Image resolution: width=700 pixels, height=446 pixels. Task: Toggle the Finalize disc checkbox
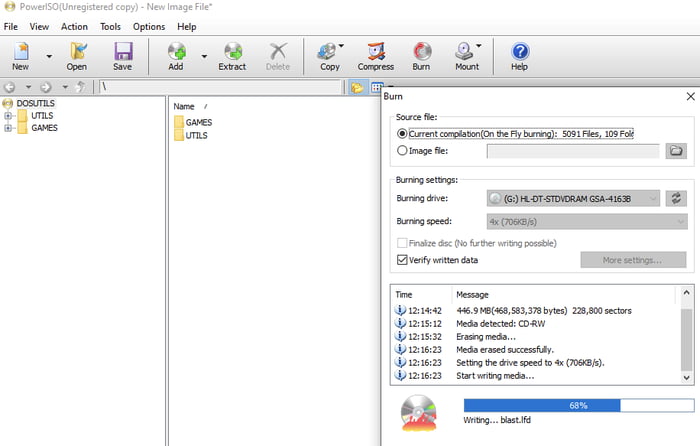[x=402, y=243]
